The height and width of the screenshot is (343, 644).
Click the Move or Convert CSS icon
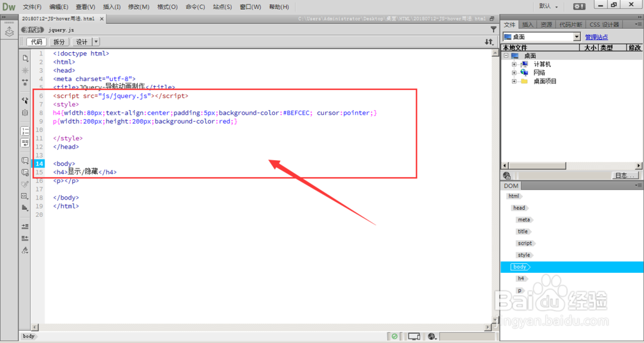[25, 208]
